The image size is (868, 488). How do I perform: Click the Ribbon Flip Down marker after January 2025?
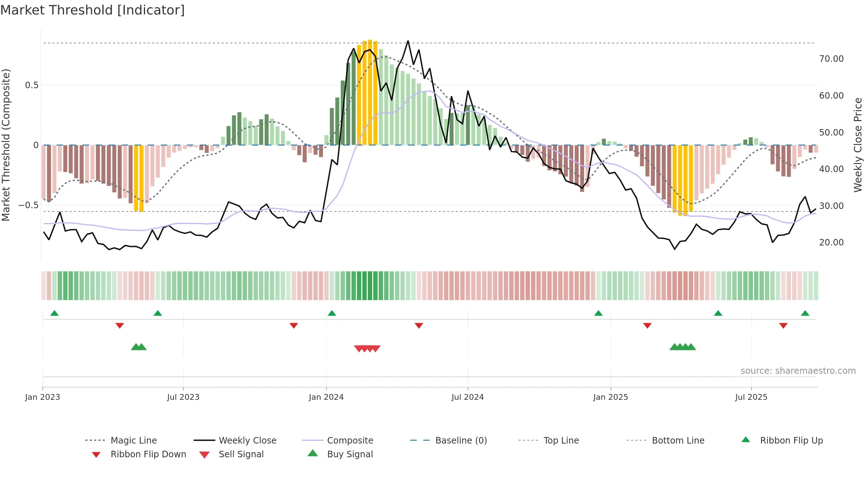point(647,326)
